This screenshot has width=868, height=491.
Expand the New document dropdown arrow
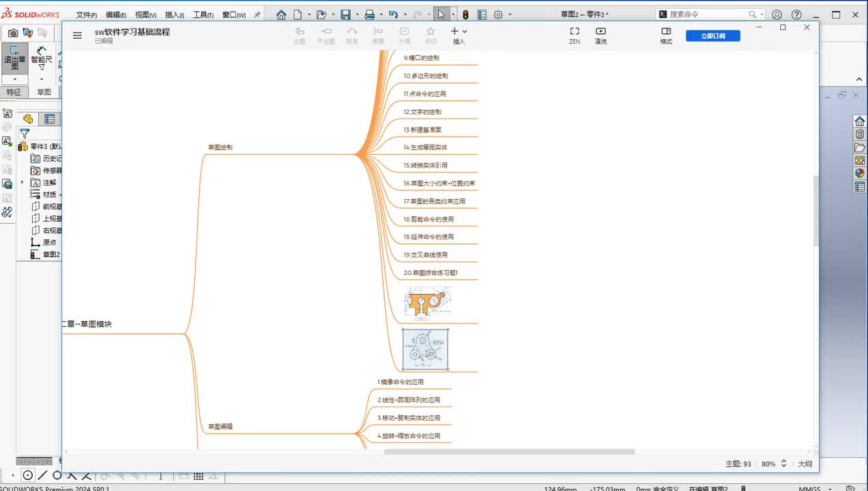coord(309,14)
